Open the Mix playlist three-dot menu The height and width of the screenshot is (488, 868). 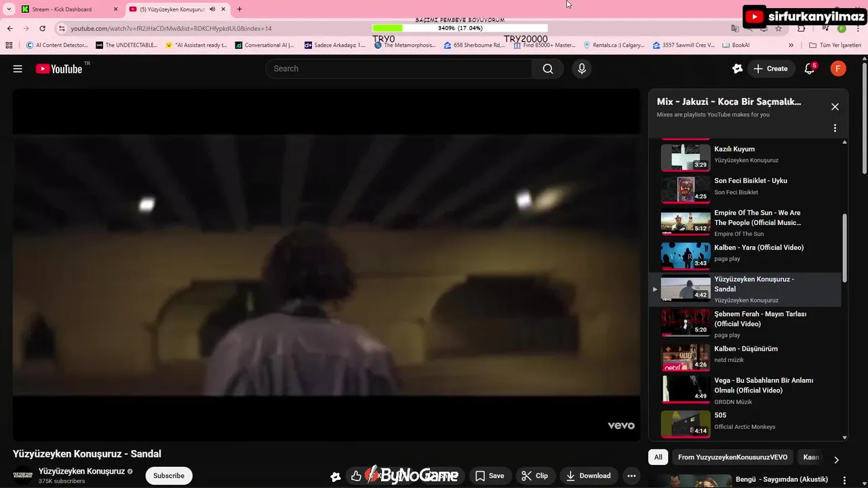[835, 128]
